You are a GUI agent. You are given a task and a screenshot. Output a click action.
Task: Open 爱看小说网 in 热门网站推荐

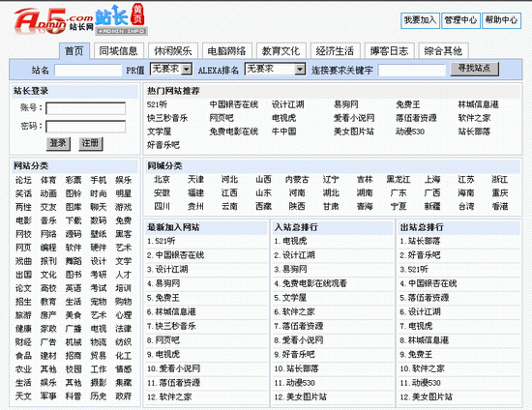(x=354, y=118)
